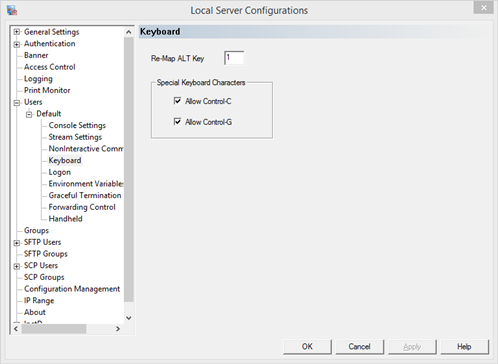
Task: Select the Keyboard tree item
Action: coord(65,160)
